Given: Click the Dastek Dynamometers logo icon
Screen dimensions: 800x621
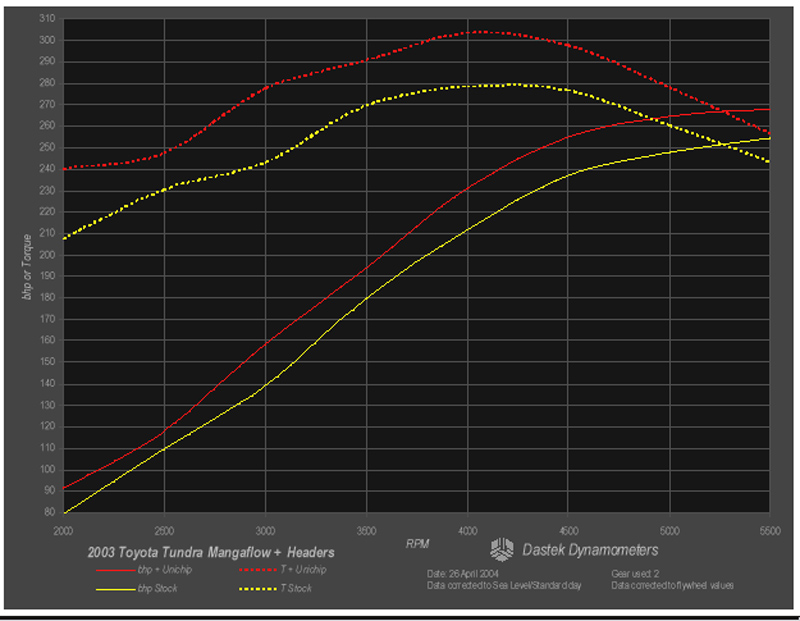Looking at the screenshot, I should coord(502,550).
